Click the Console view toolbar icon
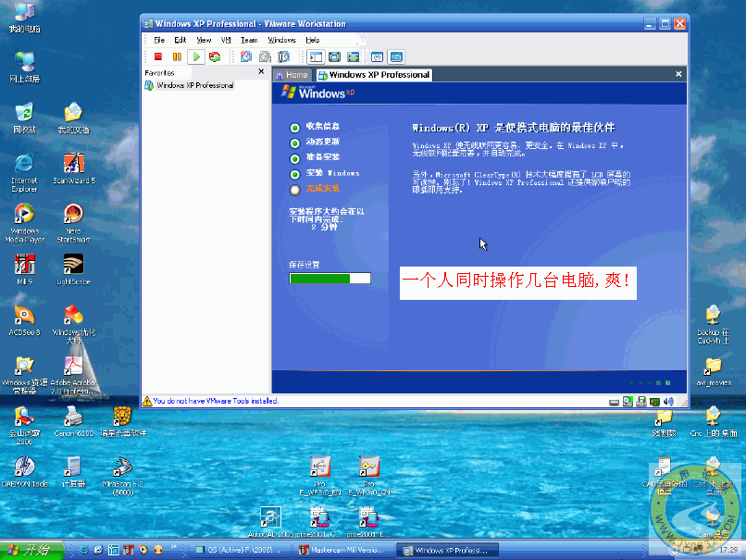The image size is (746, 560). [x=396, y=57]
